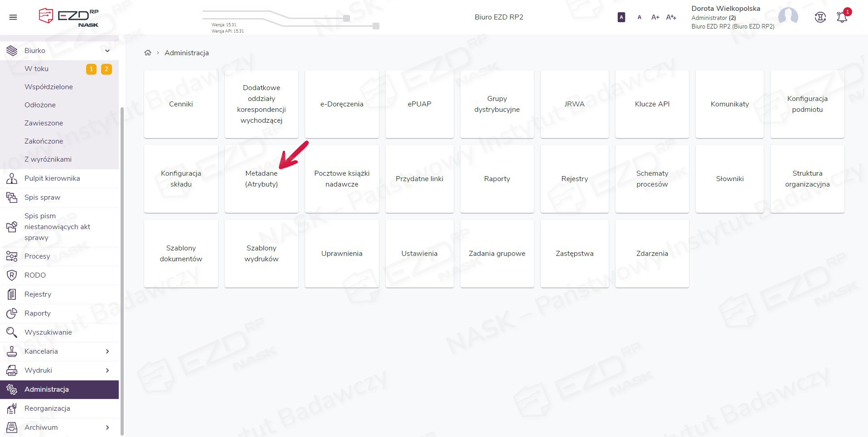
Task: Open the Struktura organizacyjna tile
Action: (807, 179)
